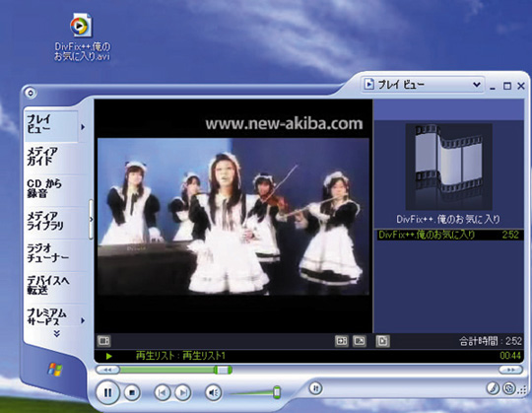Stop the video playback

click(132, 392)
